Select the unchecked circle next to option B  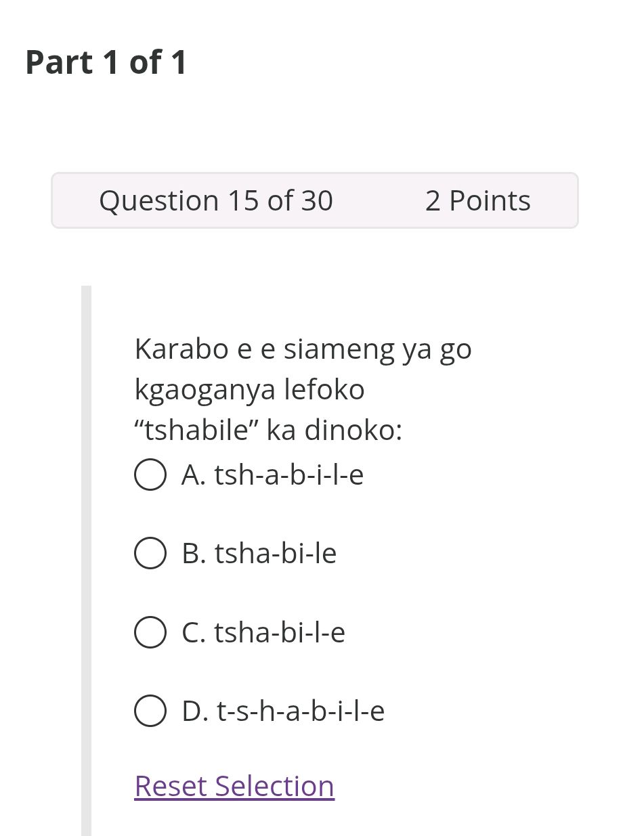click(x=150, y=553)
